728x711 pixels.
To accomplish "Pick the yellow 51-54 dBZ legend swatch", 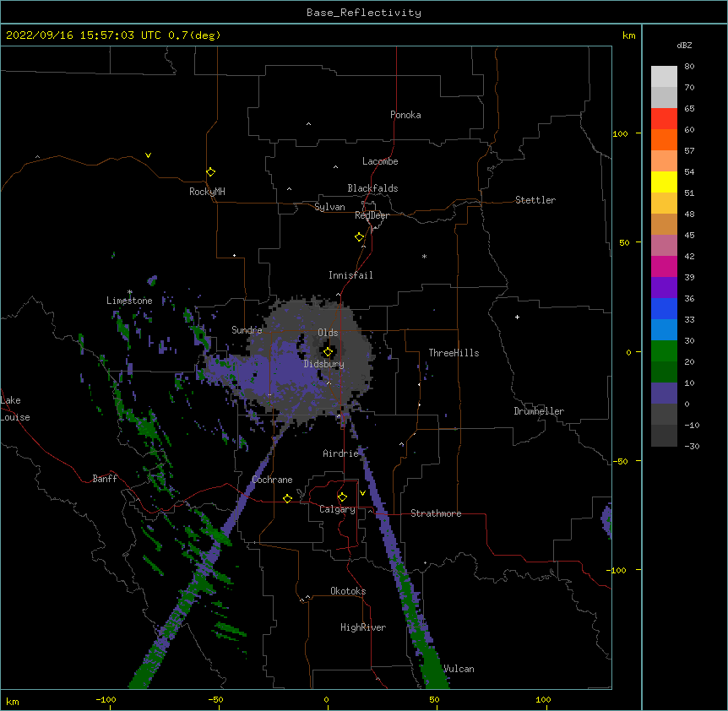I will (x=664, y=182).
